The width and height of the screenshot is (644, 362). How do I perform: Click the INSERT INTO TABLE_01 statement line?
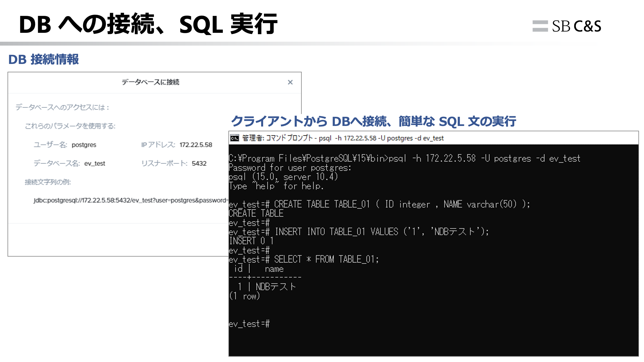(359, 232)
